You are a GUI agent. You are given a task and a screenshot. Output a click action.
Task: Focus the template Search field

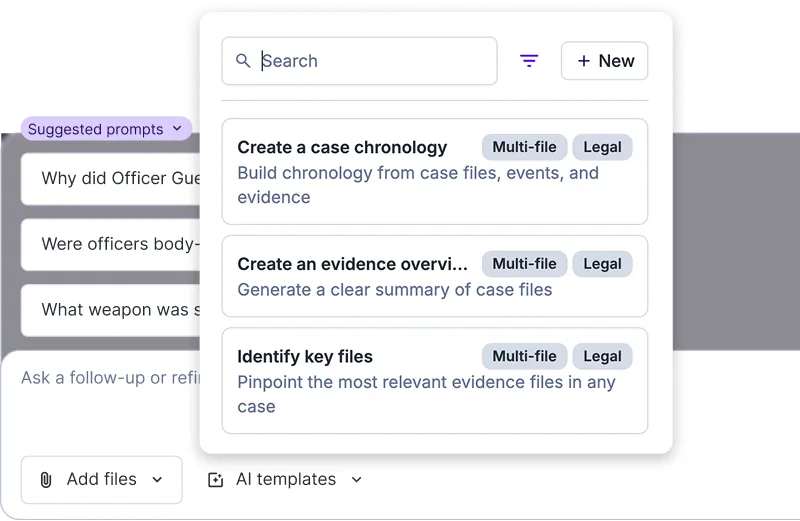359,61
